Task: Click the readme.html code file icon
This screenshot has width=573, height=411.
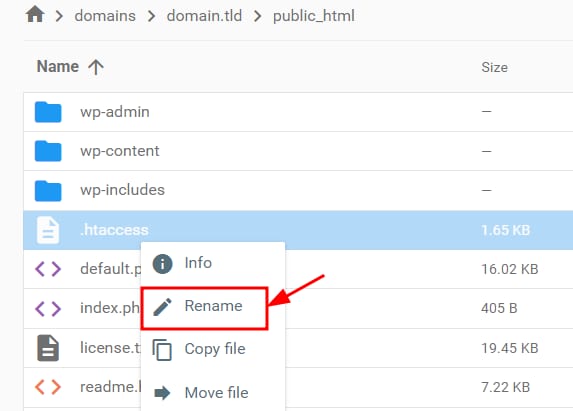Action: [48, 387]
